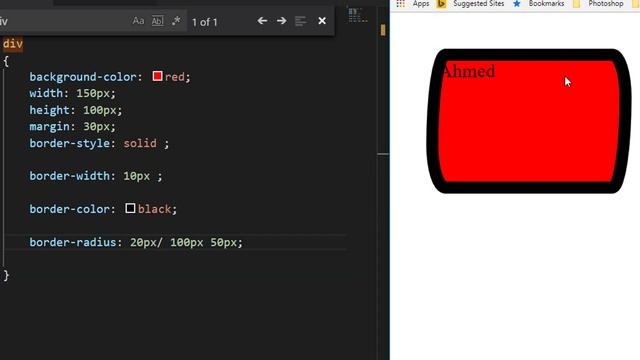This screenshot has width=640, height=360.
Task: Toggle Use Regular Expression option
Action: [x=176, y=21]
